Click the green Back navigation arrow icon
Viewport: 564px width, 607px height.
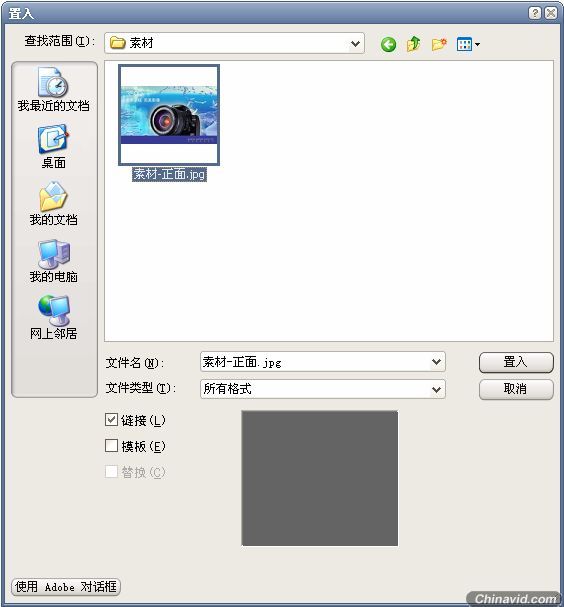[388, 44]
